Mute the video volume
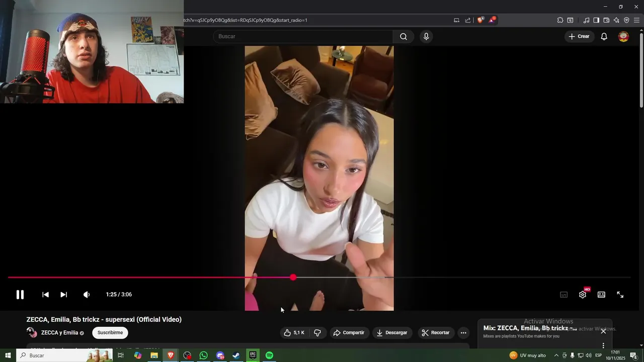The width and height of the screenshot is (644, 362). pos(87,295)
